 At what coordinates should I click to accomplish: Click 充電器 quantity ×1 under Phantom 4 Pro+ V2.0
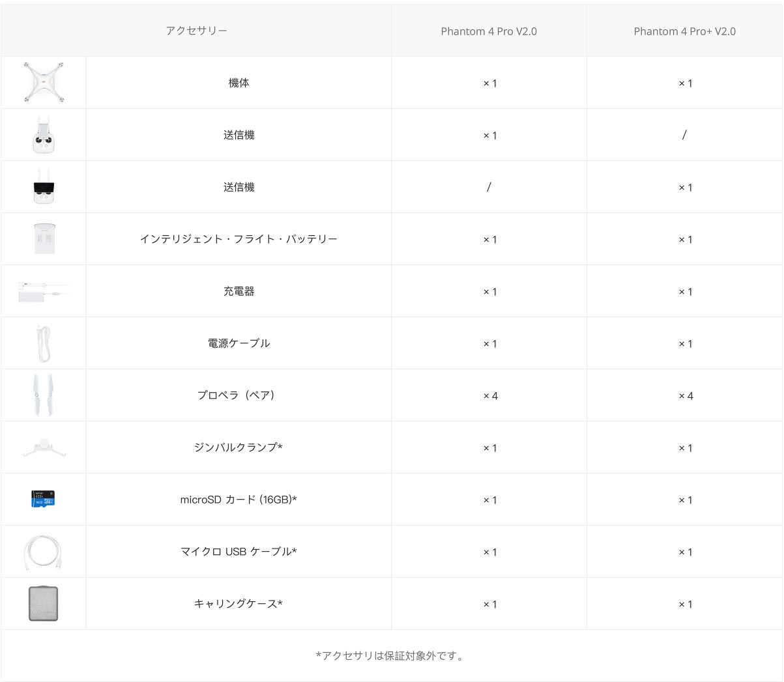(x=685, y=292)
